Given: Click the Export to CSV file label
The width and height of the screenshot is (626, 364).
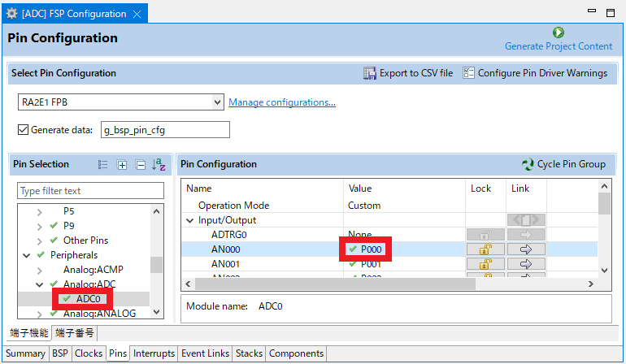Looking at the screenshot, I should click(416, 73).
